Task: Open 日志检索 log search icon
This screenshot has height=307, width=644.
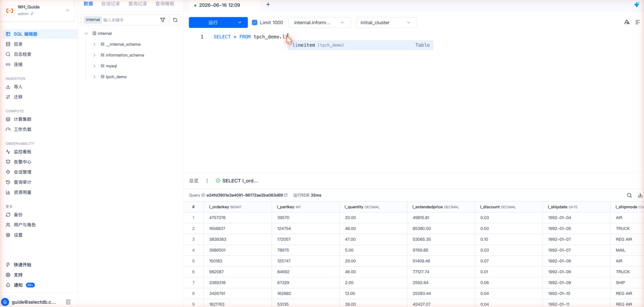Action: (x=8, y=54)
